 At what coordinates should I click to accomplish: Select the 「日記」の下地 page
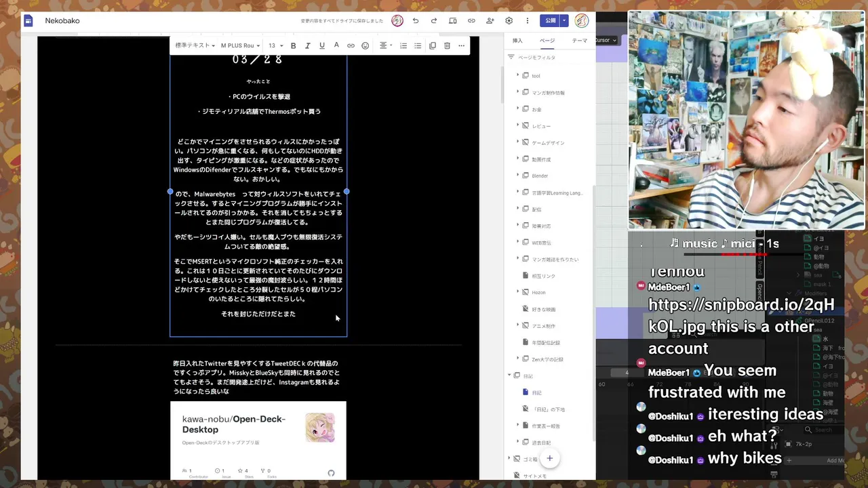tap(549, 409)
